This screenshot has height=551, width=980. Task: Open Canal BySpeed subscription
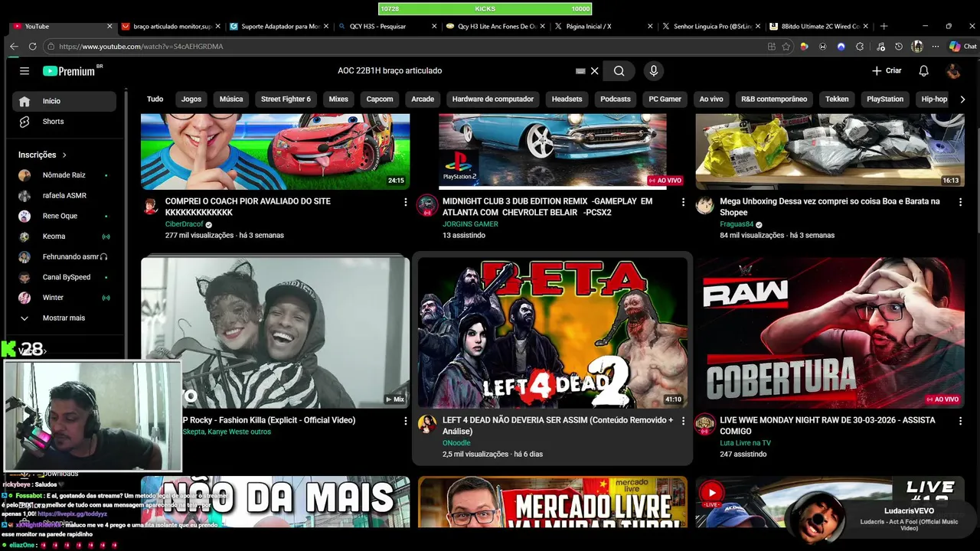64,277
